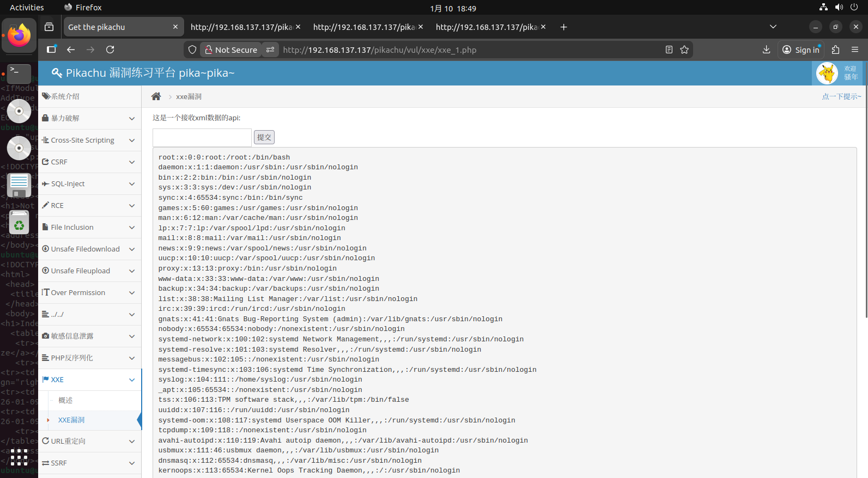Open the clock showing 1月 10 18:49

tap(453, 8)
